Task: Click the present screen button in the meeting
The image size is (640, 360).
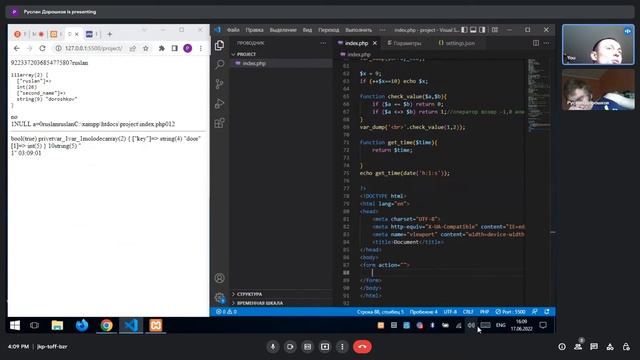Action: (x=325, y=347)
